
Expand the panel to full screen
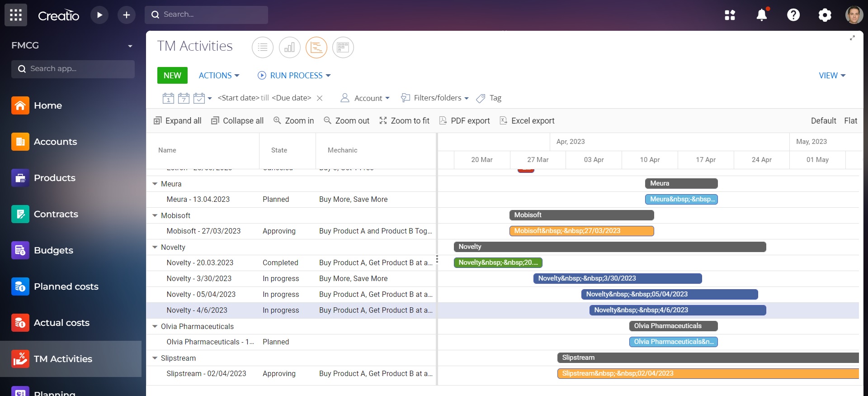tap(852, 38)
